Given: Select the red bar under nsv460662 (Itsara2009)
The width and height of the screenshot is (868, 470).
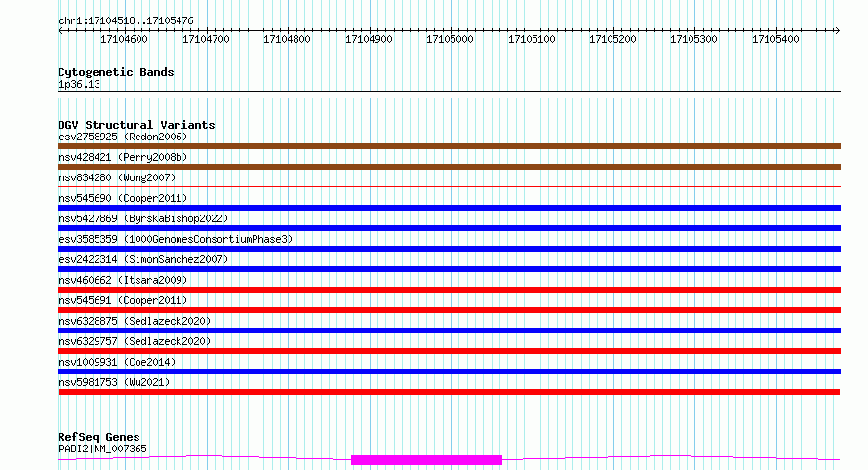Looking at the screenshot, I should click(x=449, y=290).
